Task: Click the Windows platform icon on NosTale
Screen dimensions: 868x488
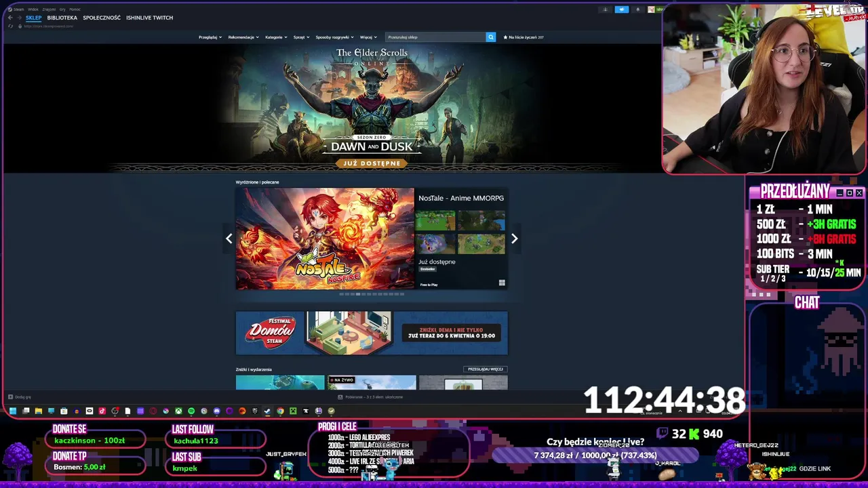Action: 502,283
